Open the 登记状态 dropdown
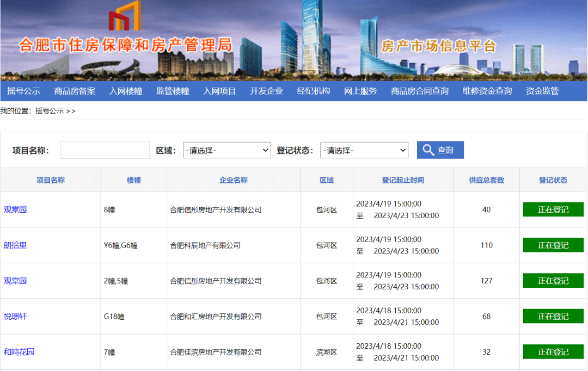Screen dimensions: 588x371 coord(364,150)
